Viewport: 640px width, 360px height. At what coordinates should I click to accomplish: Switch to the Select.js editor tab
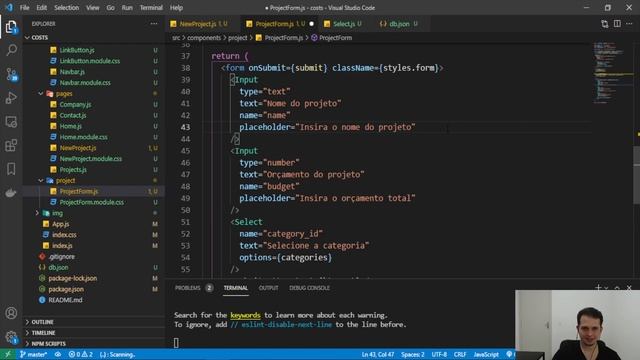(344, 24)
